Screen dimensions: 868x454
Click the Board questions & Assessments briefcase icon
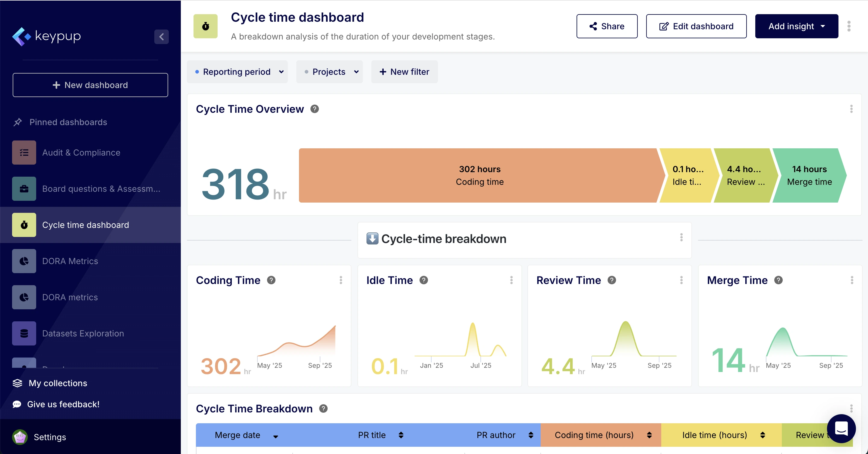(x=24, y=189)
